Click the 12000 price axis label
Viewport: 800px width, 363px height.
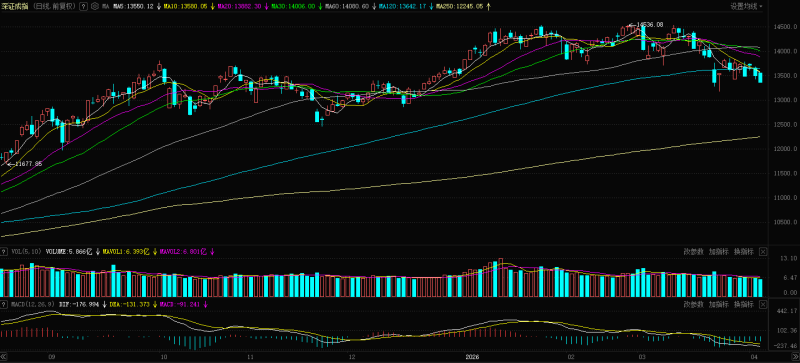[784, 149]
